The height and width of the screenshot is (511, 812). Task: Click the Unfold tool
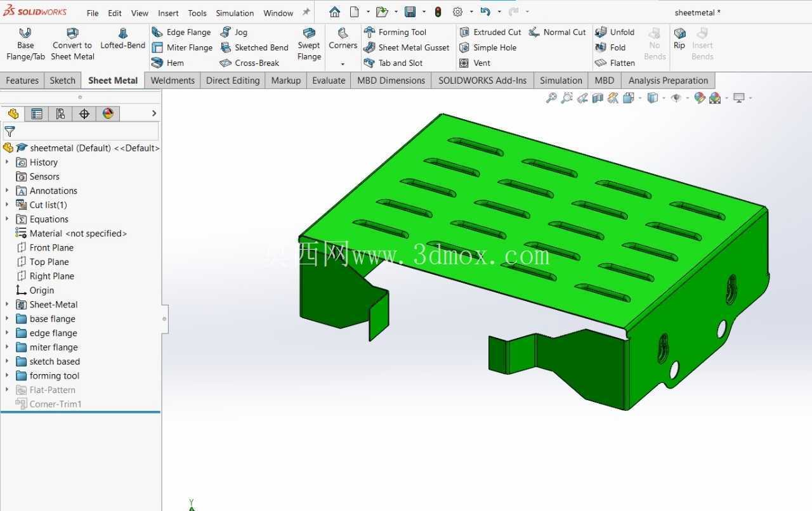coord(615,32)
